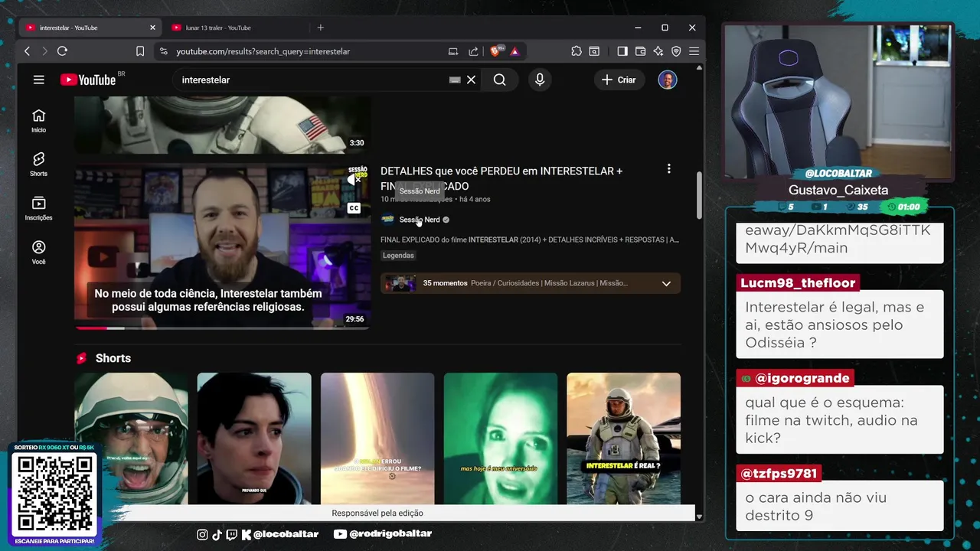Open the 'mas hoje é meu aniversário' Short
The width and height of the screenshot is (980, 551).
501,439
